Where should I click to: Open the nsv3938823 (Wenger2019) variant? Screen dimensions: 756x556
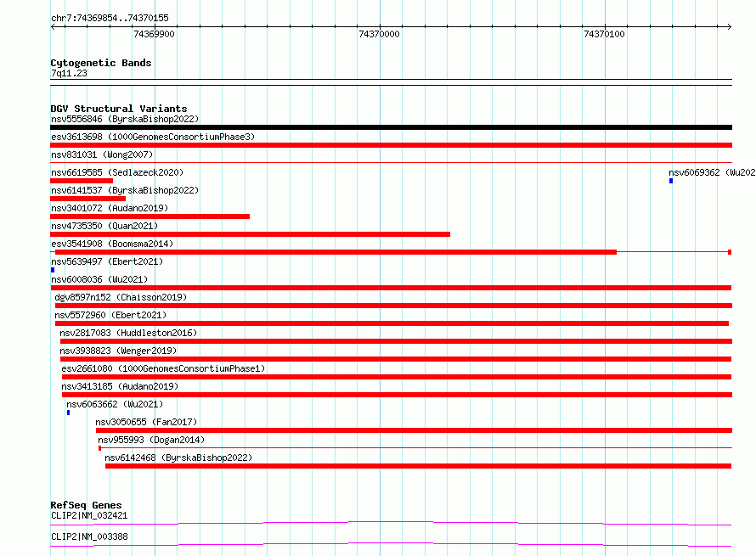click(x=118, y=351)
